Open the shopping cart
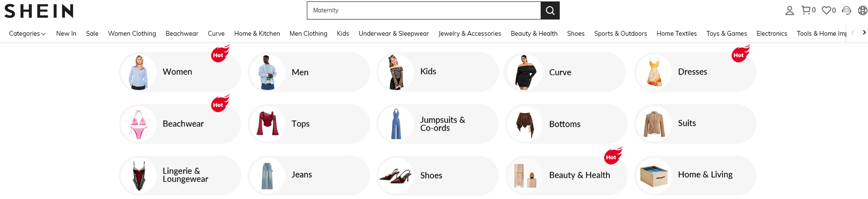The image size is (868, 199). click(806, 10)
